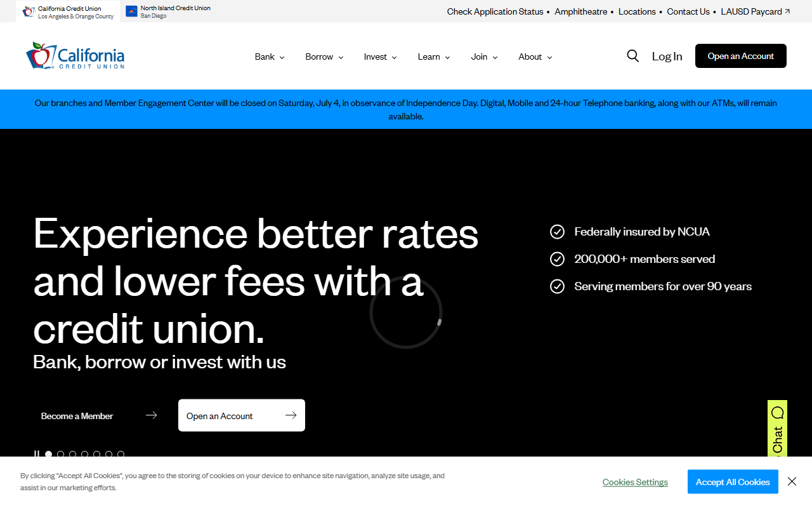Select the second carousel dot

click(61, 454)
